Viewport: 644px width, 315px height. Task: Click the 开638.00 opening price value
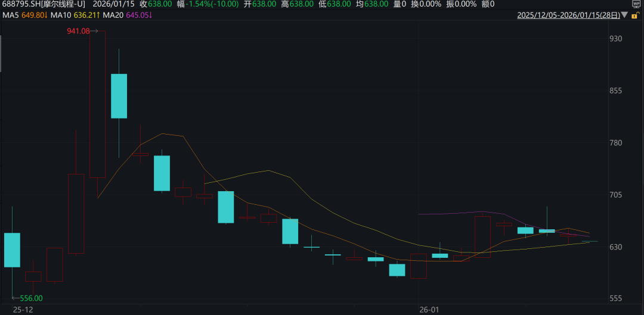click(260, 5)
